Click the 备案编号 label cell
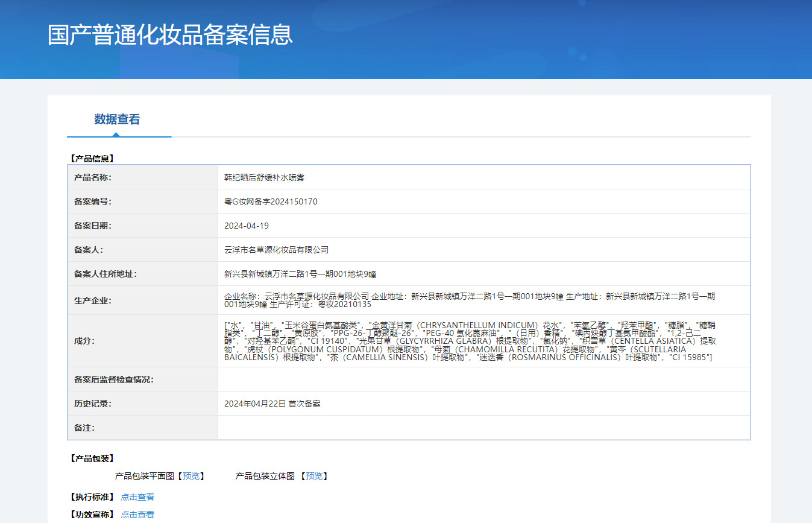 pos(143,201)
